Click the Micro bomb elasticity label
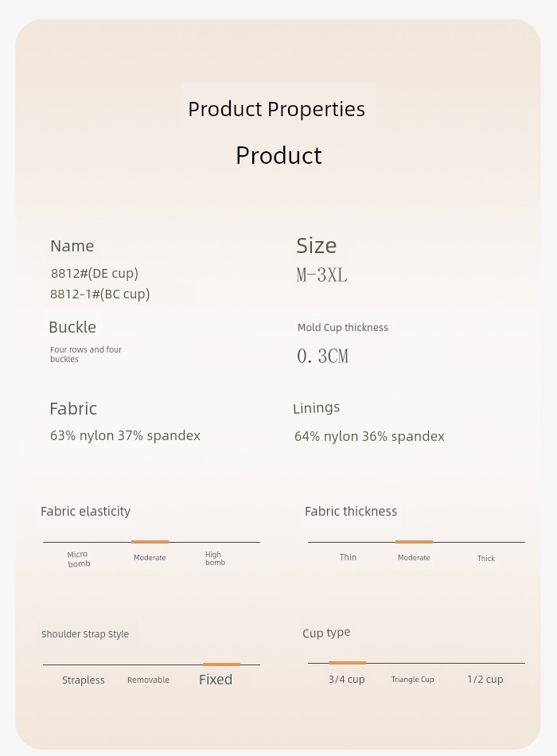 click(79, 559)
